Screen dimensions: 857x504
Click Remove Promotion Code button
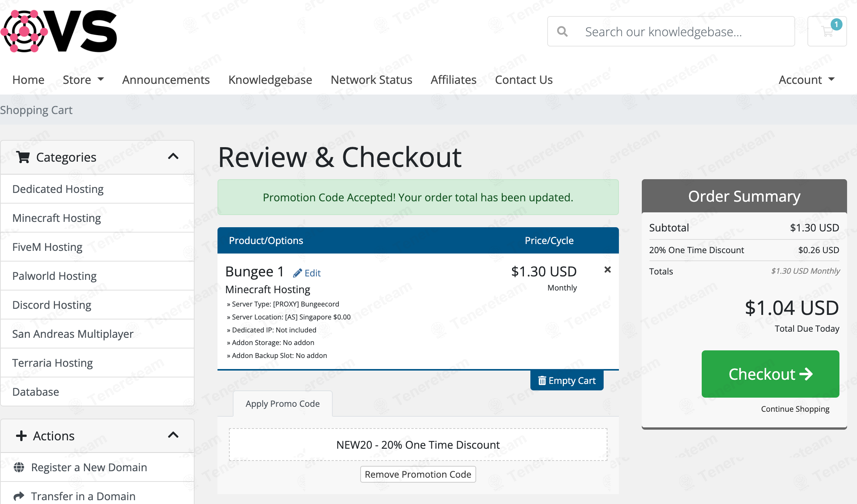[418, 474]
